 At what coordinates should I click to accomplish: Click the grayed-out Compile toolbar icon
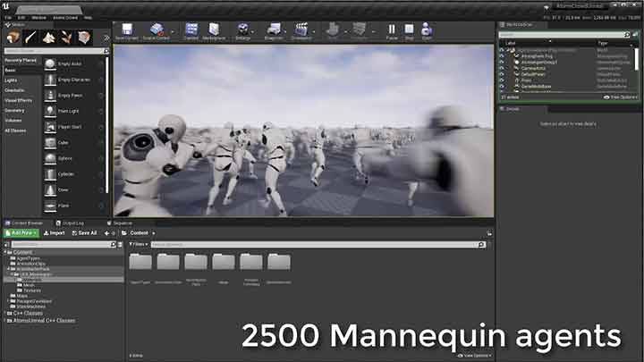[359, 29]
